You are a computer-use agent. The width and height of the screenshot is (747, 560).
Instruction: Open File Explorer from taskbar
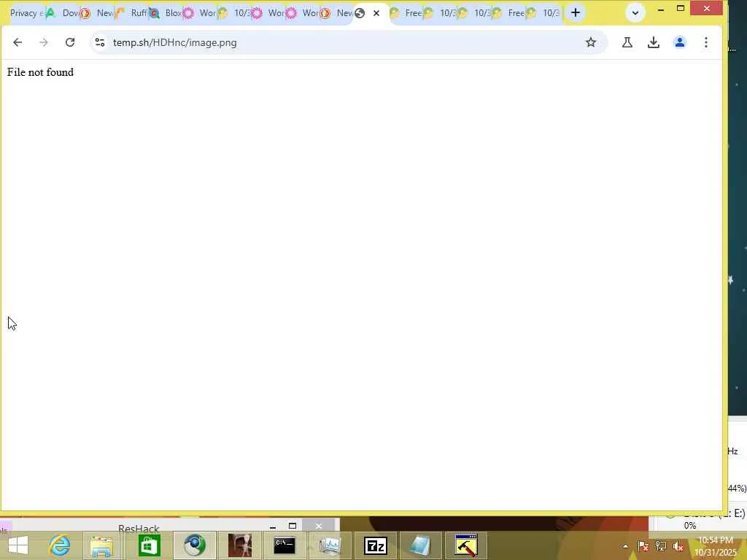tap(101, 545)
